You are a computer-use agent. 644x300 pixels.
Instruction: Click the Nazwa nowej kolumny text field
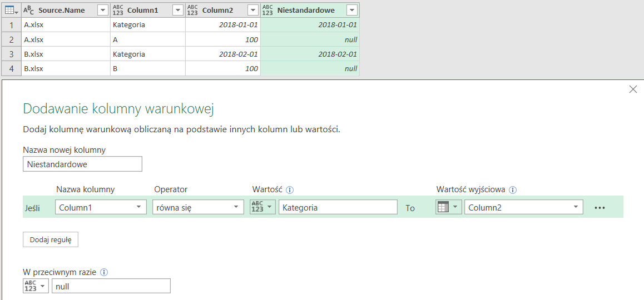pyautogui.click(x=82, y=164)
